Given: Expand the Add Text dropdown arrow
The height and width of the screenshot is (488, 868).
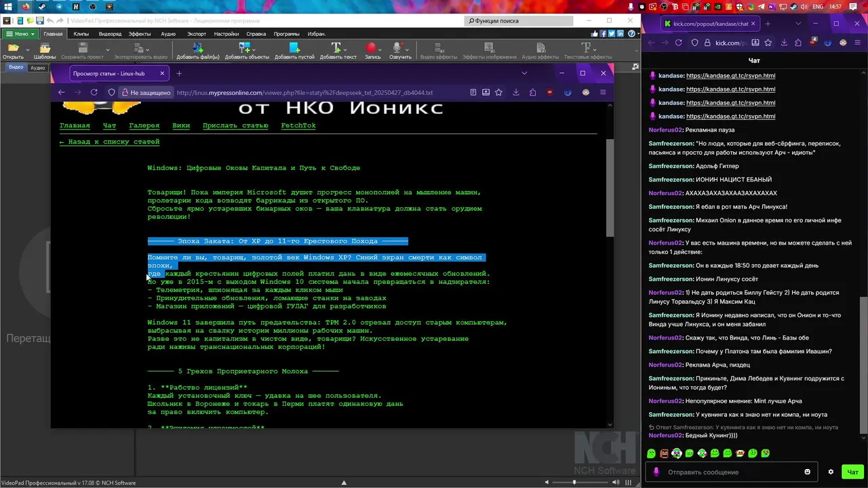Looking at the screenshot, I should pyautogui.click(x=345, y=49).
